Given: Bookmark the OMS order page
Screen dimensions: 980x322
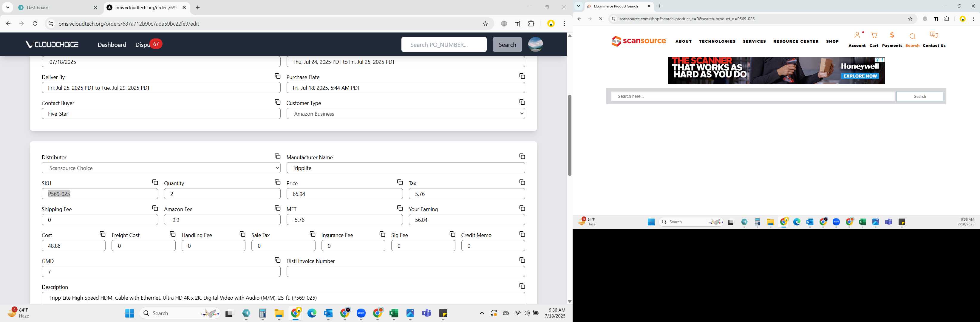Looking at the screenshot, I should pyautogui.click(x=485, y=24).
